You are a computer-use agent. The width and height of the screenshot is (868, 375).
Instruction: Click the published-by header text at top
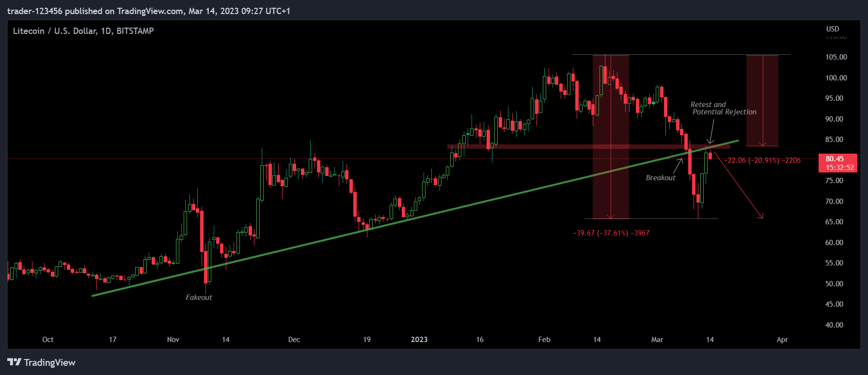click(148, 11)
